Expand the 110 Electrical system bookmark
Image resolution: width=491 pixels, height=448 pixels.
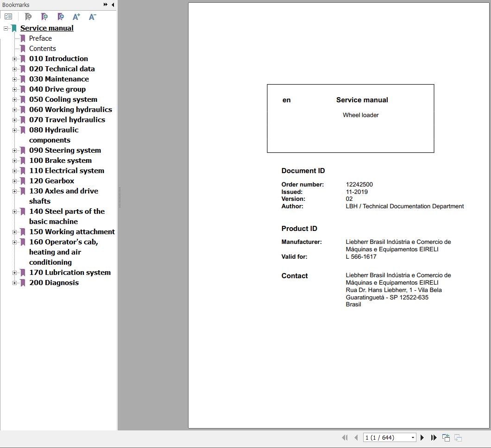pyautogui.click(x=14, y=171)
